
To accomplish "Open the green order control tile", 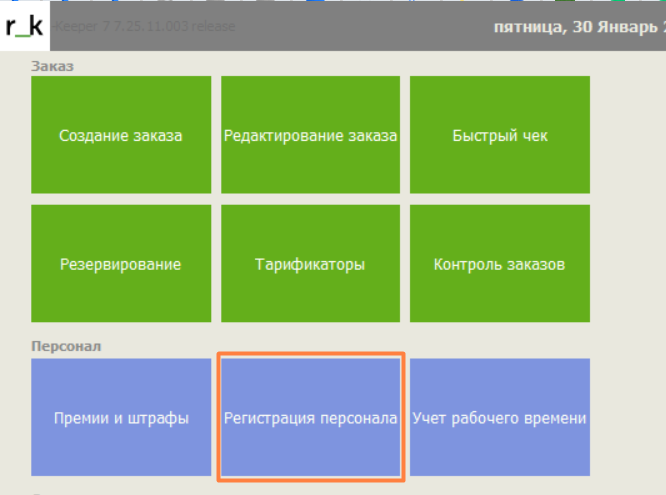I will tap(500, 264).
